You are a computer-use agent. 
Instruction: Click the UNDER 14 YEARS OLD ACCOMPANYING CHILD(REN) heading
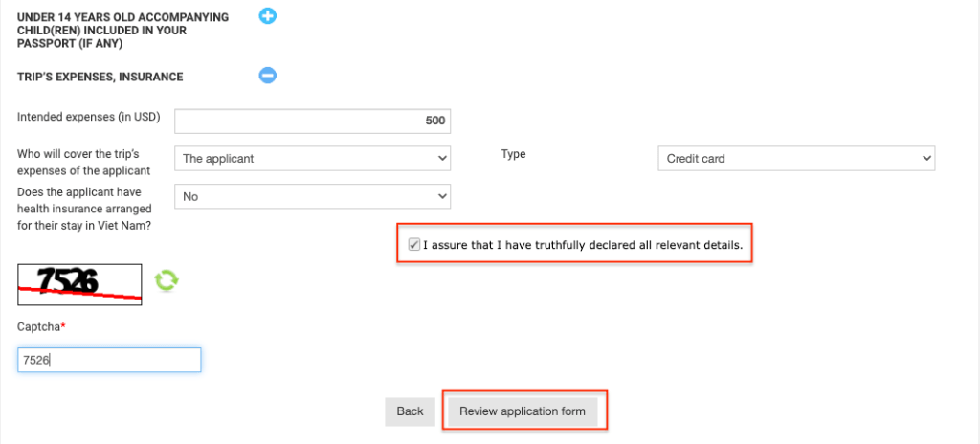pos(122,31)
